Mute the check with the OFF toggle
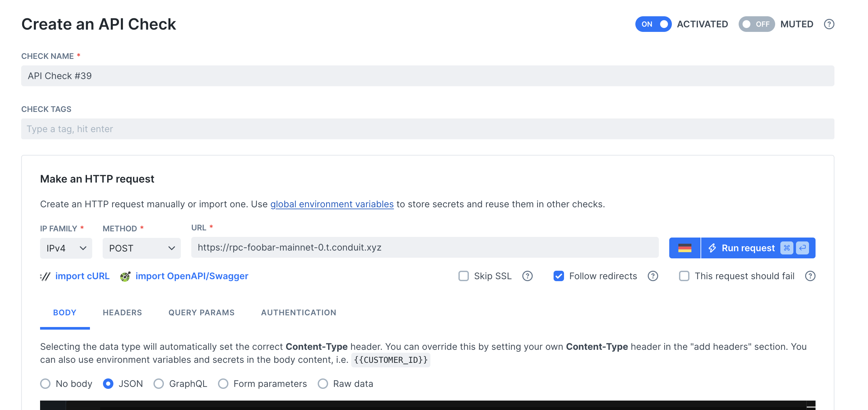 [x=757, y=24]
